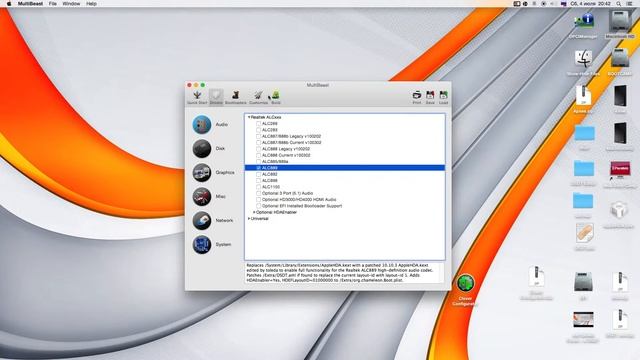
Task: Open the Window menu
Action: [71, 4]
